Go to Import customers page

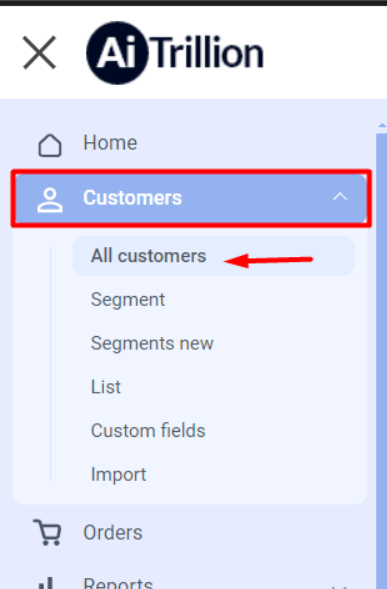tap(118, 474)
